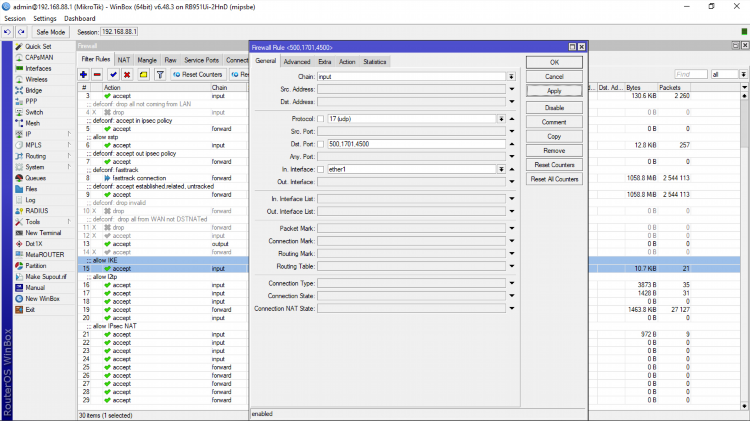Open the filter funnel icon
This screenshot has width=750, height=421.
[160, 75]
